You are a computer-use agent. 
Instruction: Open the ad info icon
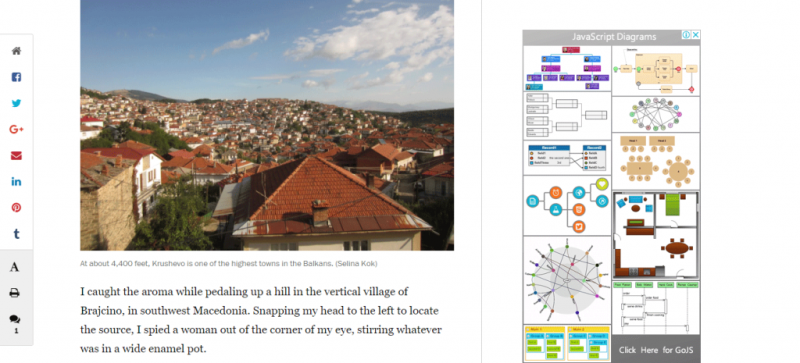tap(686, 35)
